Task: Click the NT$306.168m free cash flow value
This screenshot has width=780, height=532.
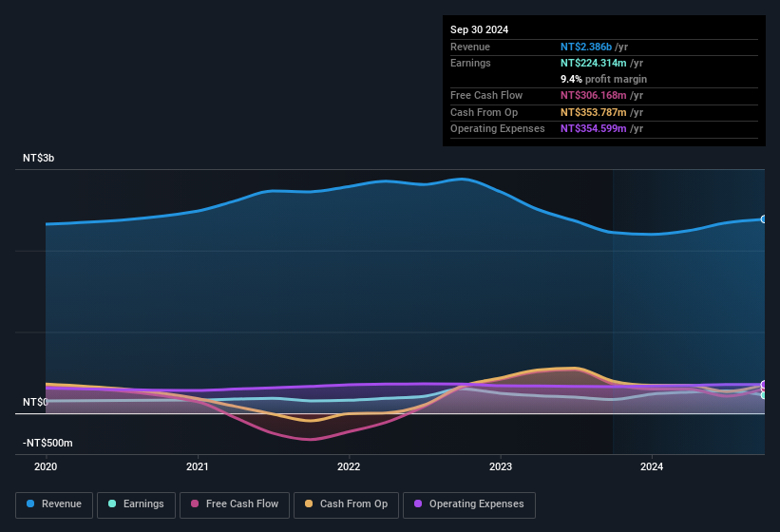Action: [594, 95]
